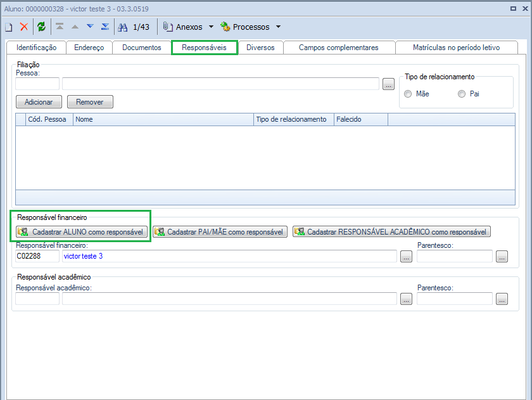
Task: Select the Responsáveis tab
Action: tap(204, 48)
